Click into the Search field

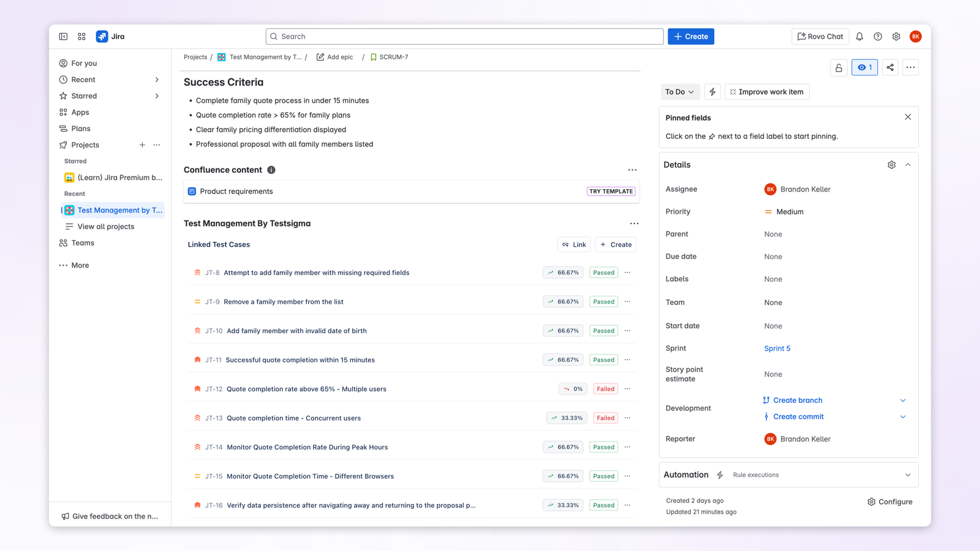[x=464, y=37]
